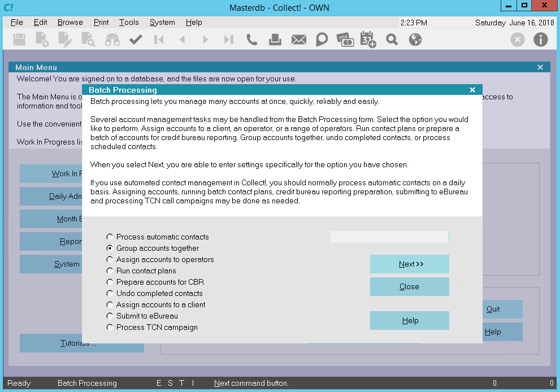Click the magnifying glass search icon
The height and width of the screenshot is (392, 560).
[392, 40]
